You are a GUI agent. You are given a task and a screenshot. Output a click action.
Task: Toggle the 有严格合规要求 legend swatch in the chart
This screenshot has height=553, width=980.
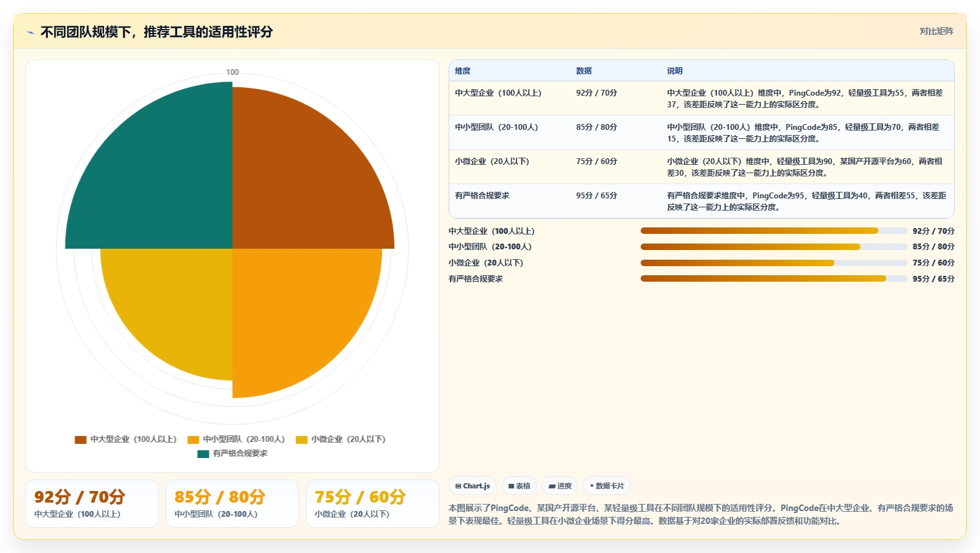(x=203, y=454)
